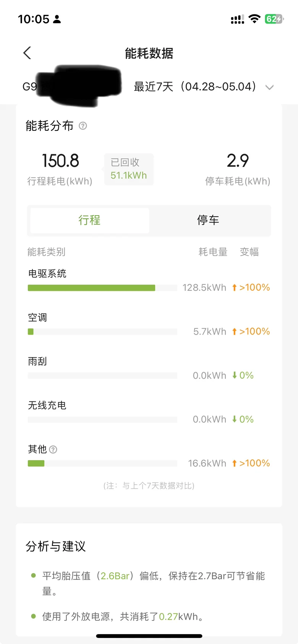Tap the 2.9 停车耗电 value
The height and width of the screenshot is (644, 298).
tap(238, 161)
